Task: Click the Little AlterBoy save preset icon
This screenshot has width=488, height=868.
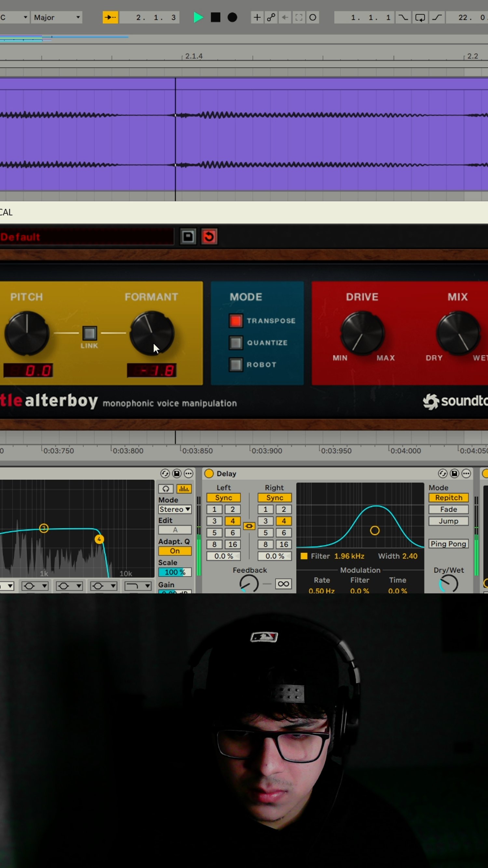Action: tap(188, 237)
